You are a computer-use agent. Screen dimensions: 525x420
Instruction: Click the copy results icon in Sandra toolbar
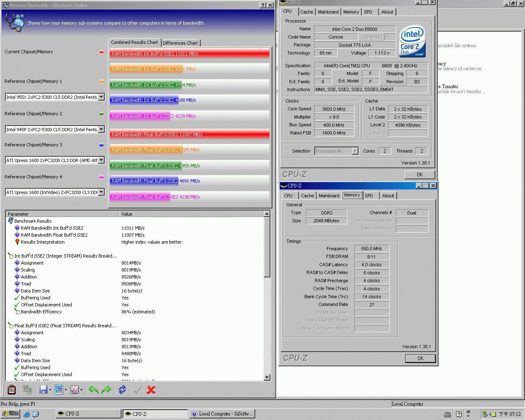pyautogui.click(x=27, y=390)
